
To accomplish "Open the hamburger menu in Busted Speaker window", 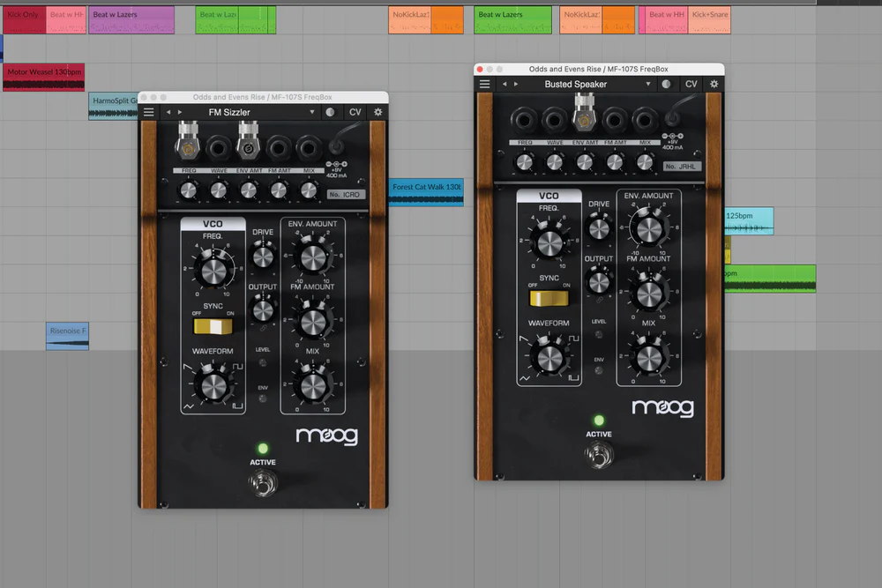I will pos(483,84).
